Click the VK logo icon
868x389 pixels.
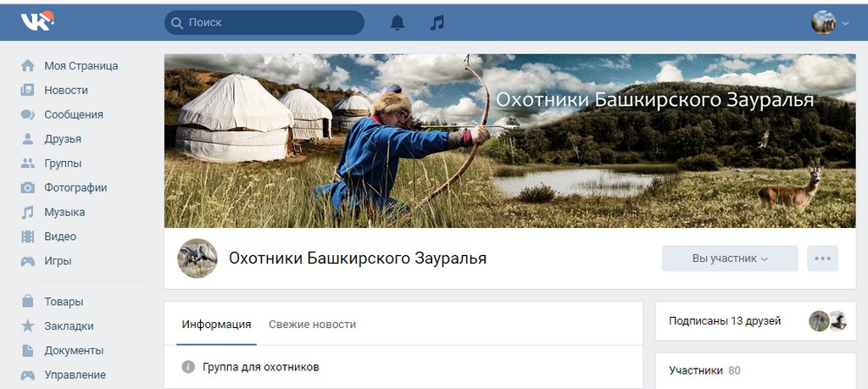[x=37, y=21]
